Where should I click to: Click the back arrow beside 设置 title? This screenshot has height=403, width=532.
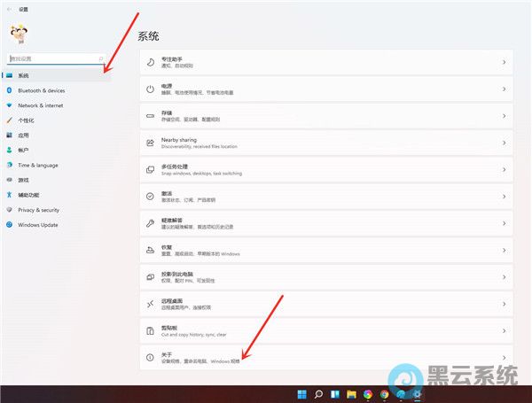[9, 8]
